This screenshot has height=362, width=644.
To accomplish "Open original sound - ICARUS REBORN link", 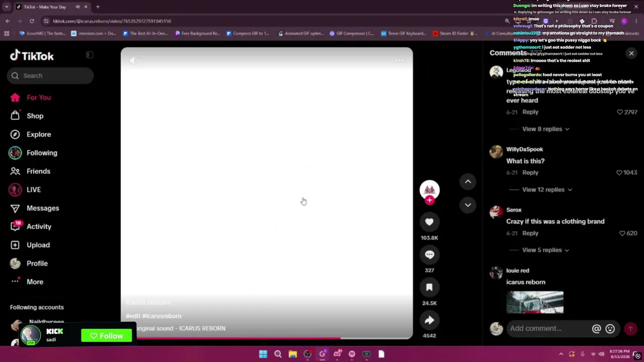I will click(x=180, y=328).
